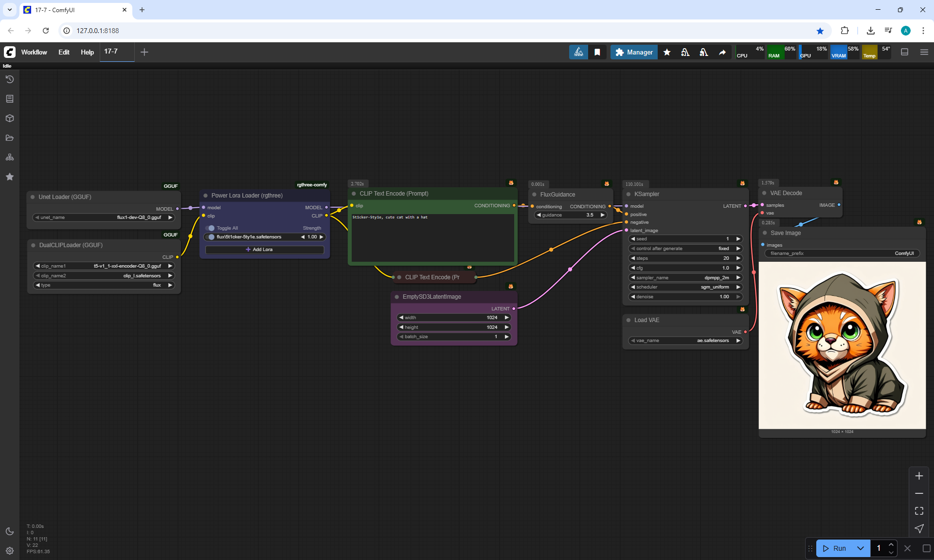Expand the Run button dropdown arrow
This screenshot has width=934, height=560.
coord(861,548)
